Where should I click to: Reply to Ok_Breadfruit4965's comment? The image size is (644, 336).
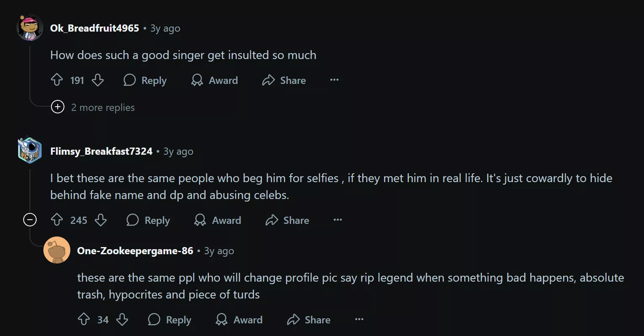(145, 80)
